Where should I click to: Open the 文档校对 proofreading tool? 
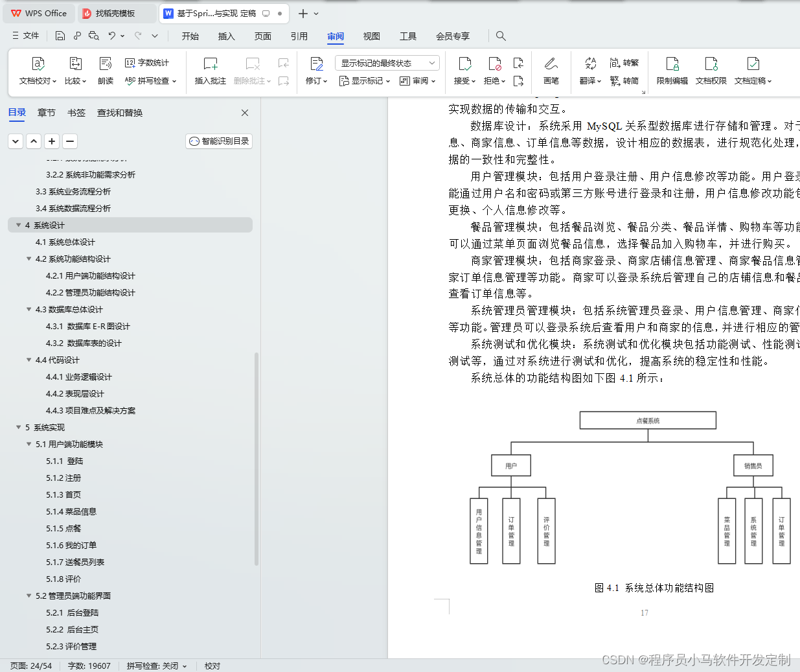pyautogui.click(x=38, y=71)
